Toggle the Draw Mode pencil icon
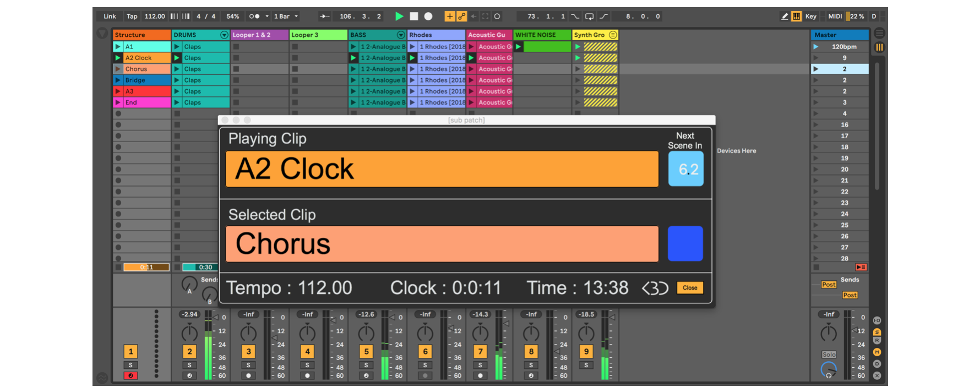This screenshot has width=980, height=392. coord(785,17)
